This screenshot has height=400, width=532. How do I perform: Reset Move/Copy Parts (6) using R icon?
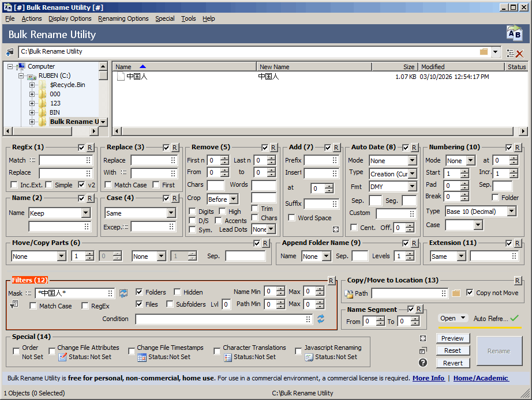click(x=265, y=243)
